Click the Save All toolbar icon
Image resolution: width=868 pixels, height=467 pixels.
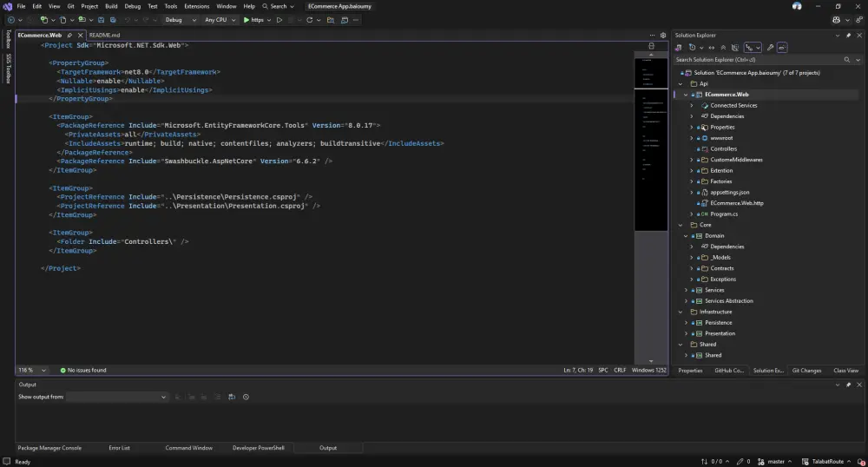coord(113,20)
